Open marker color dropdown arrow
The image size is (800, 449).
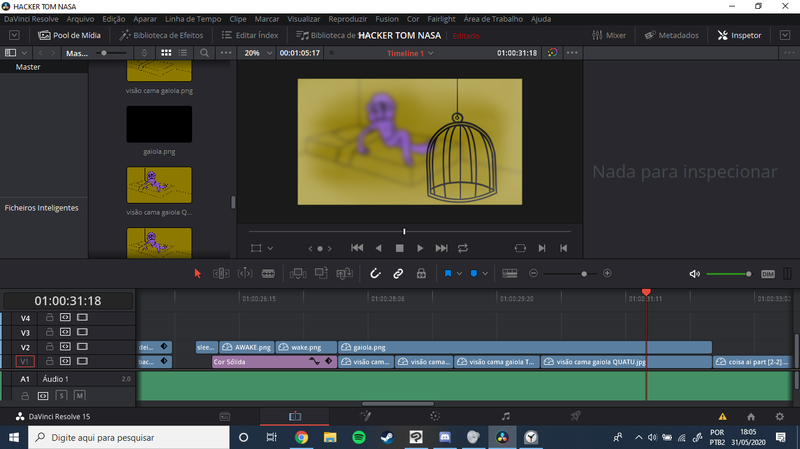[485, 273]
